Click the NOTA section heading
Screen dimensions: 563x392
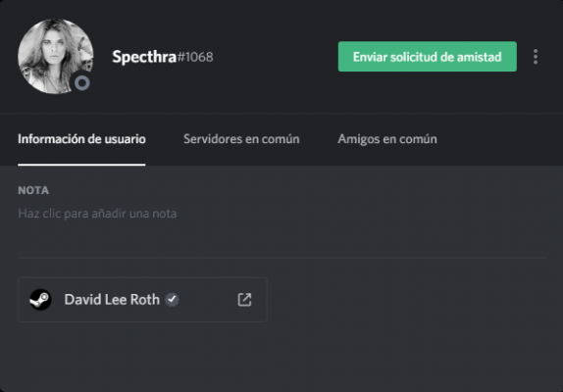coord(33,190)
